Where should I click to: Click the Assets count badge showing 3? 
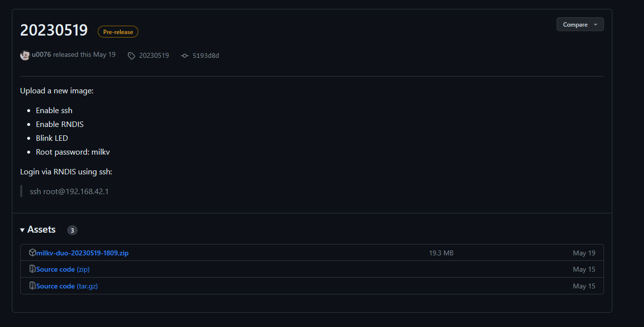coord(72,230)
